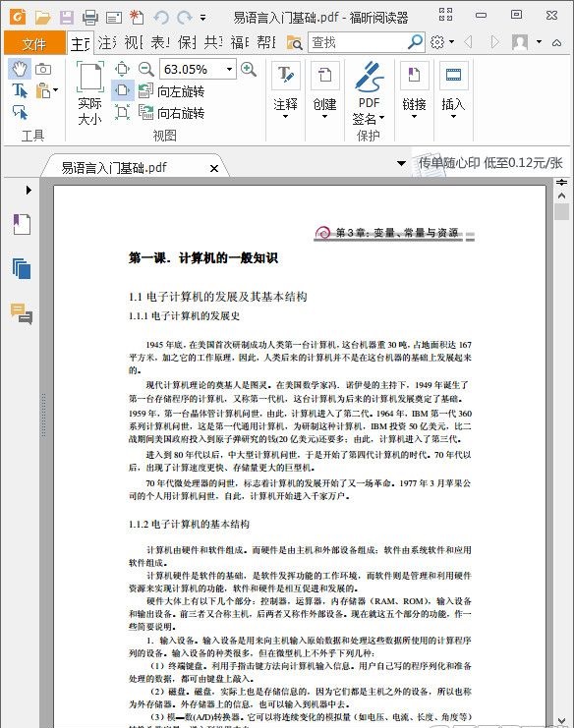
Task: Click the previous search result arrow
Action: click(x=469, y=42)
